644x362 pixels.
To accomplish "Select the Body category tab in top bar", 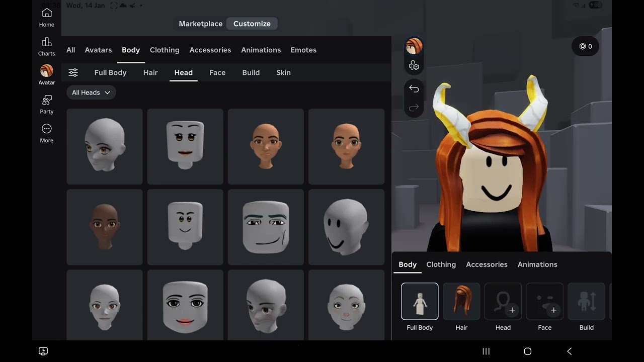I will [131, 50].
